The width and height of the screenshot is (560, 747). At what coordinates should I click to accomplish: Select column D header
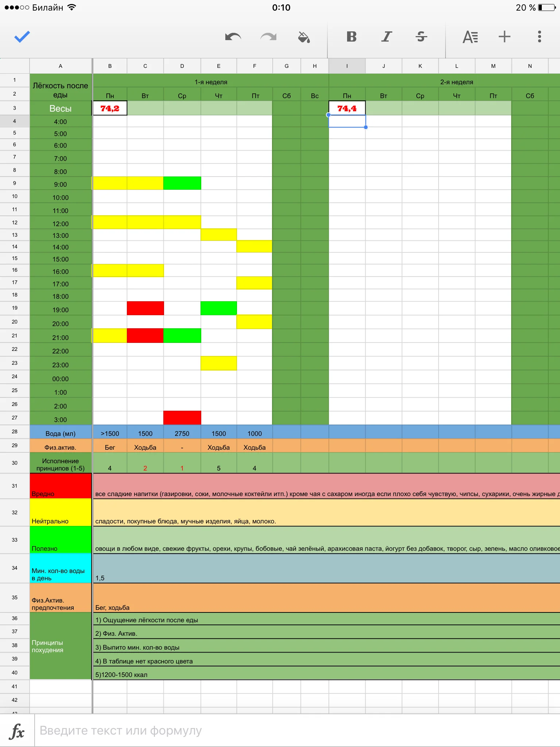(182, 66)
